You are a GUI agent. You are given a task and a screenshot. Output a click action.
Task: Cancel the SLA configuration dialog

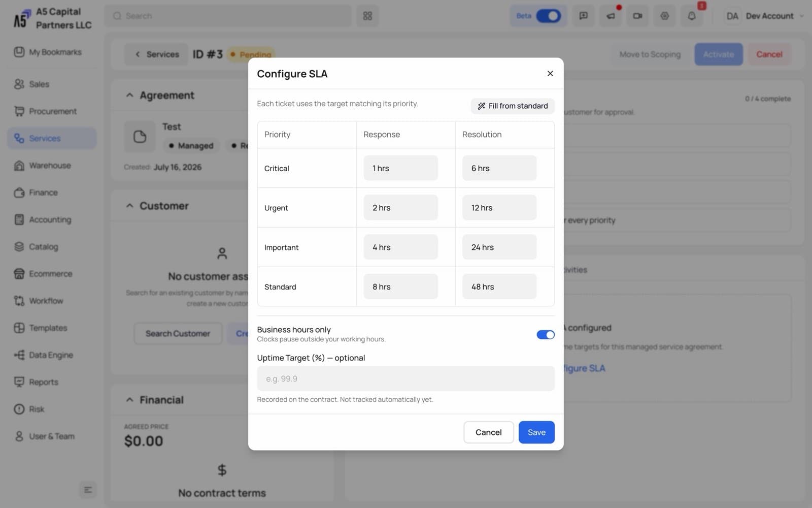(488, 432)
